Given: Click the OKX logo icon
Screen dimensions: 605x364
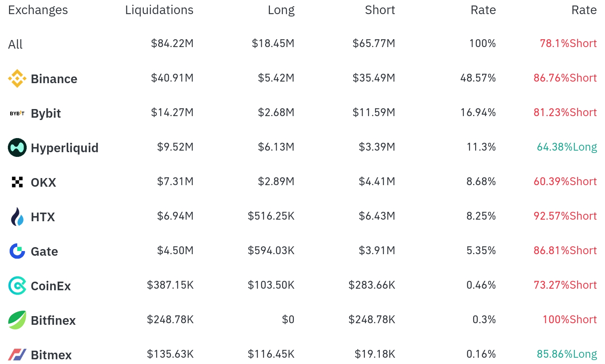Looking at the screenshot, I should [x=17, y=182].
